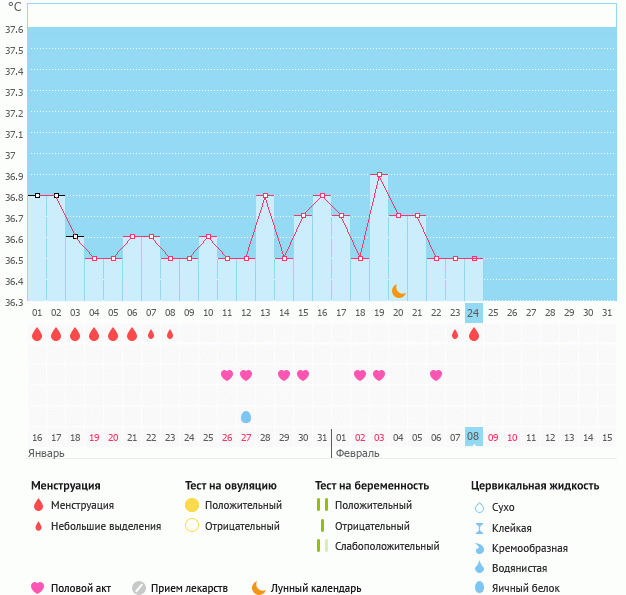
Task: Click the gray medication intake legend icon
Action: click(139, 588)
